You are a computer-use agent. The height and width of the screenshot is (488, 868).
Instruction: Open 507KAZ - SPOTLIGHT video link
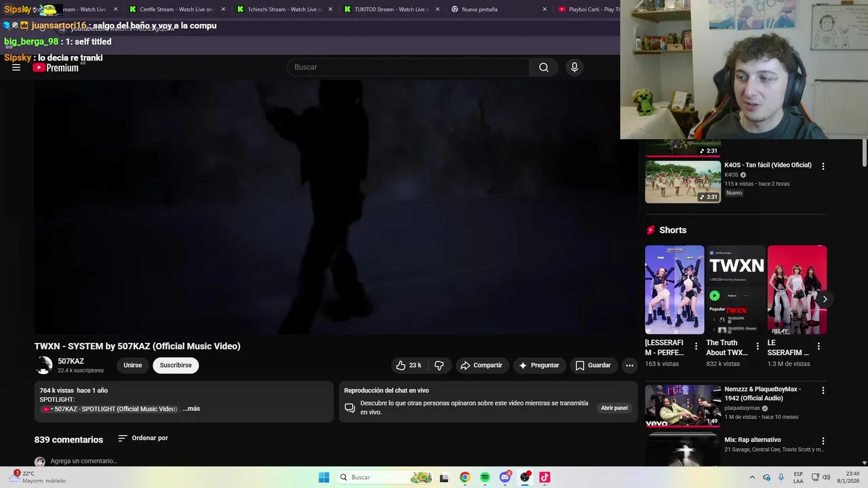click(x=110, y=409)
